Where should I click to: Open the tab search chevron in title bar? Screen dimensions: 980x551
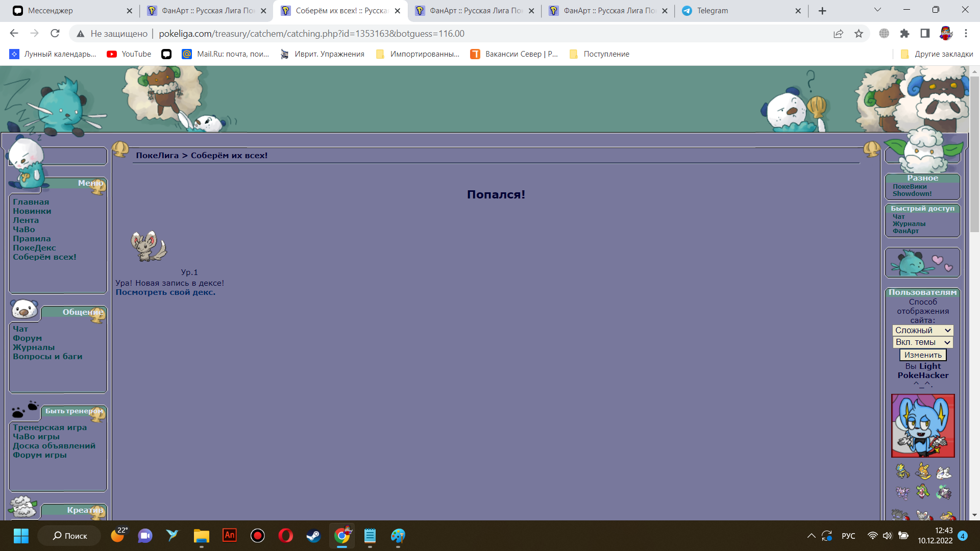tap(878, 10)
